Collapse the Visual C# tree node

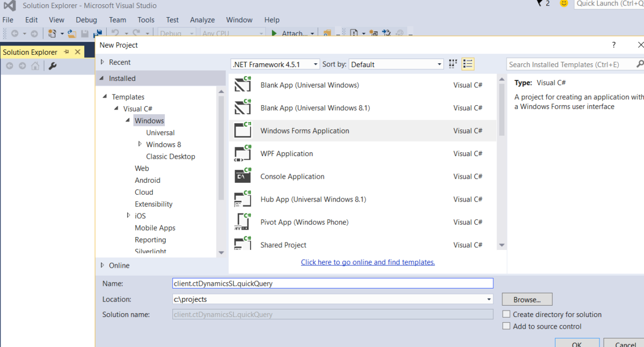pos(116,108)
